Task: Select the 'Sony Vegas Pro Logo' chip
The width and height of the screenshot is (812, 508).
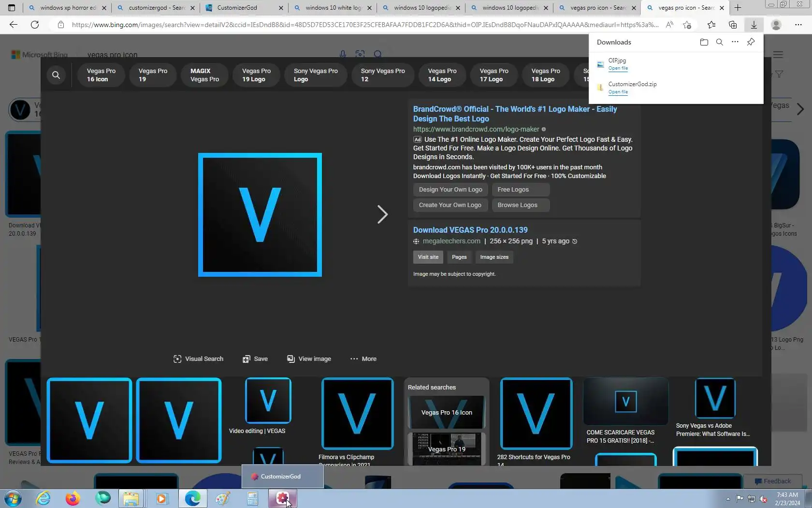Action: click(x=316, y=75)
